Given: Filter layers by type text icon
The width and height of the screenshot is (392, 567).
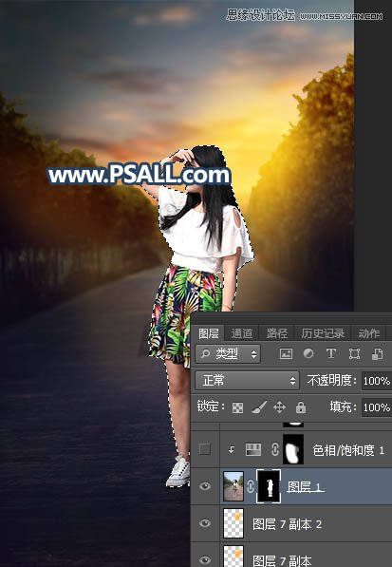Looking at the screenshot, I should click(x=331, y=353).
